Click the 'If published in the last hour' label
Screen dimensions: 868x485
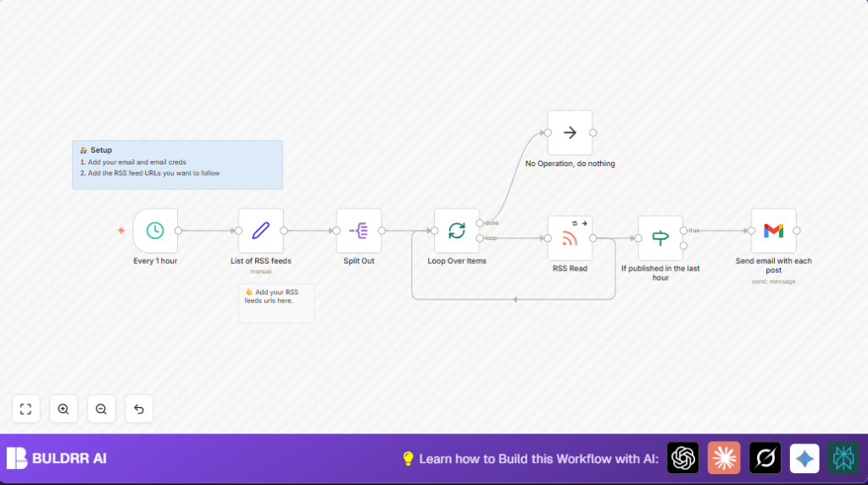click(x=660, y=273)
